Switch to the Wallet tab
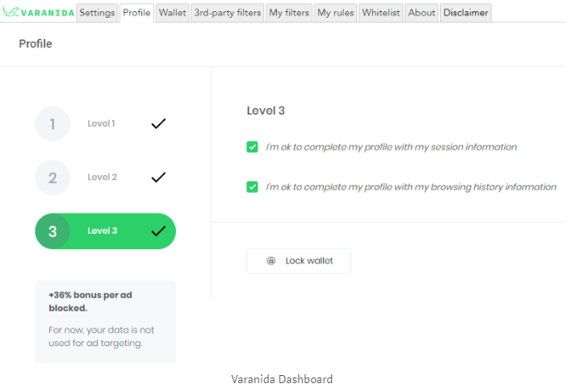Image resolution: width=579 pixels, height=392 pixels. (172, 13)
